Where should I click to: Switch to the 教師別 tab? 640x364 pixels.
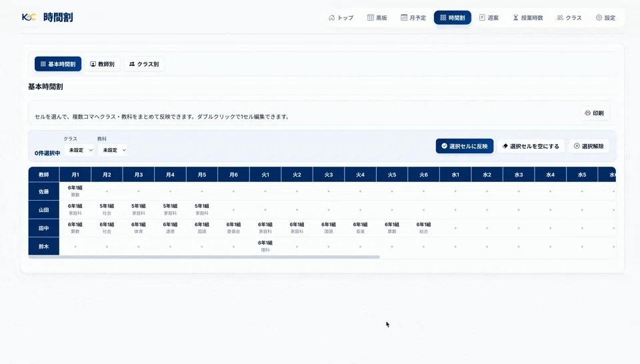coord(103,64)
